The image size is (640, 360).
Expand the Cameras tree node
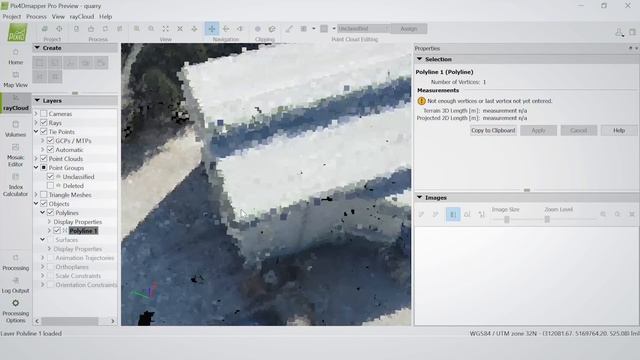pyautogui.click(x=36, y=113)
